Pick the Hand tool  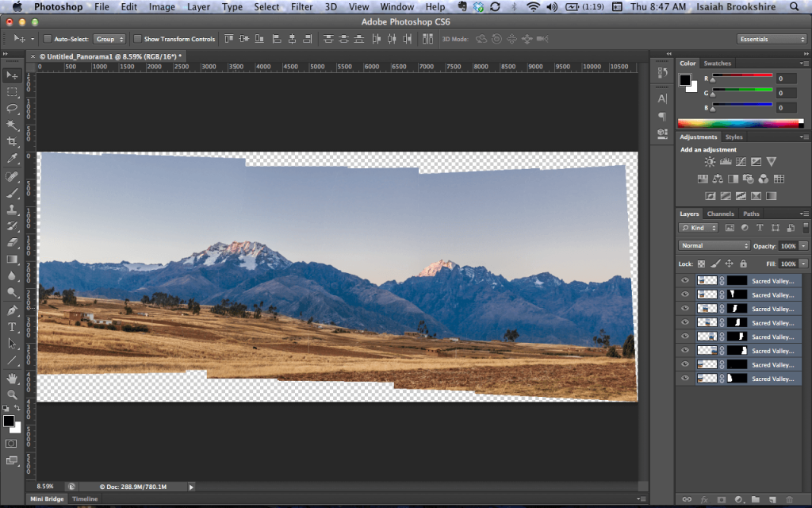coord(12,378)
